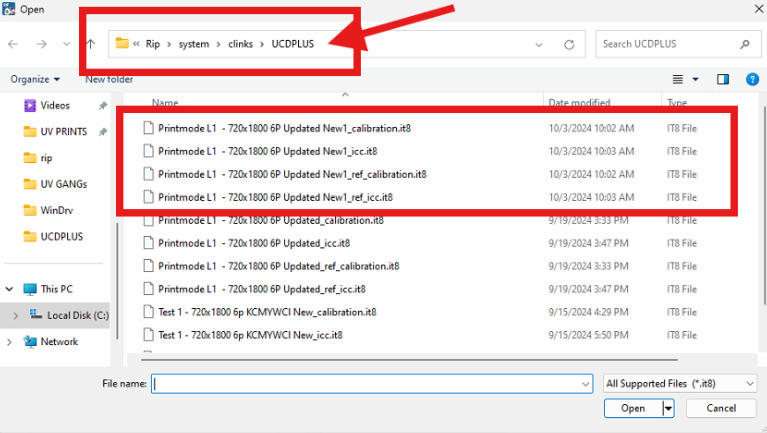Open UV GANGs folder in sidebar
Screen dimensions: 767x433
(64, 184)
